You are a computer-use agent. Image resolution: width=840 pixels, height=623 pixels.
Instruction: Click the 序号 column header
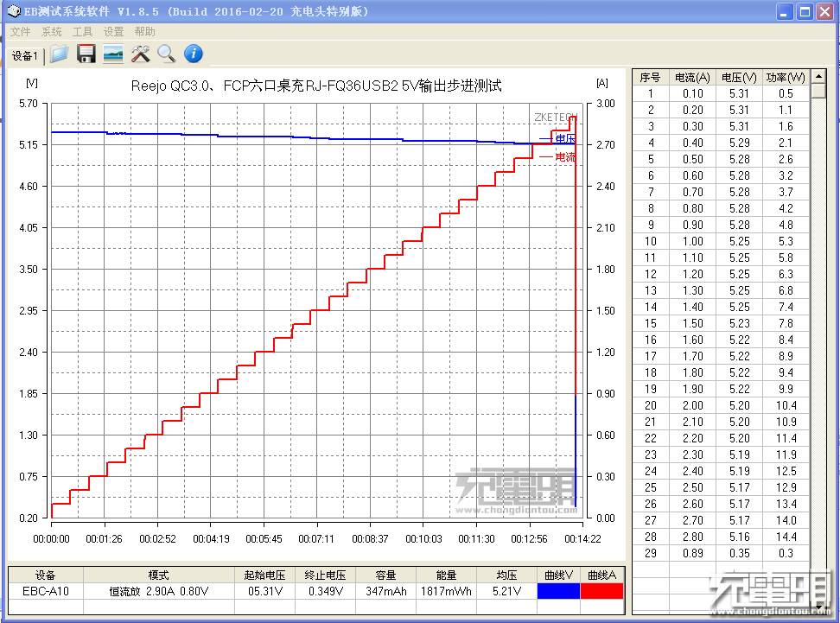[651, 78]
